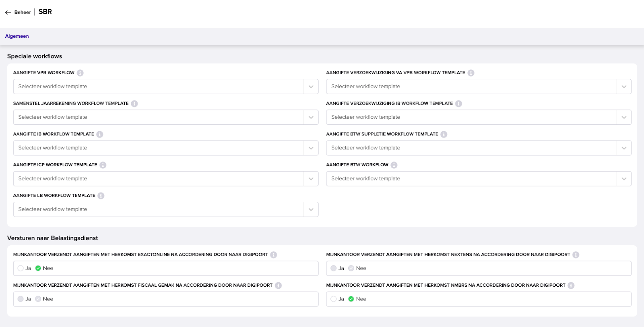
Task: Click info icon beside Aangifte BTW Workflow
Action: pos(394,165)
